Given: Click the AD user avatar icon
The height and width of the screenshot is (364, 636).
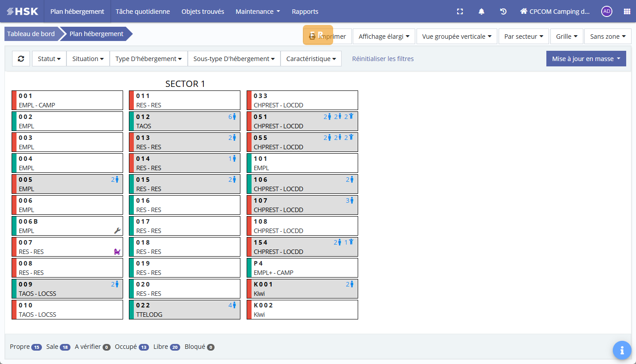Looking at the screenshot, I should coord(606,12).
